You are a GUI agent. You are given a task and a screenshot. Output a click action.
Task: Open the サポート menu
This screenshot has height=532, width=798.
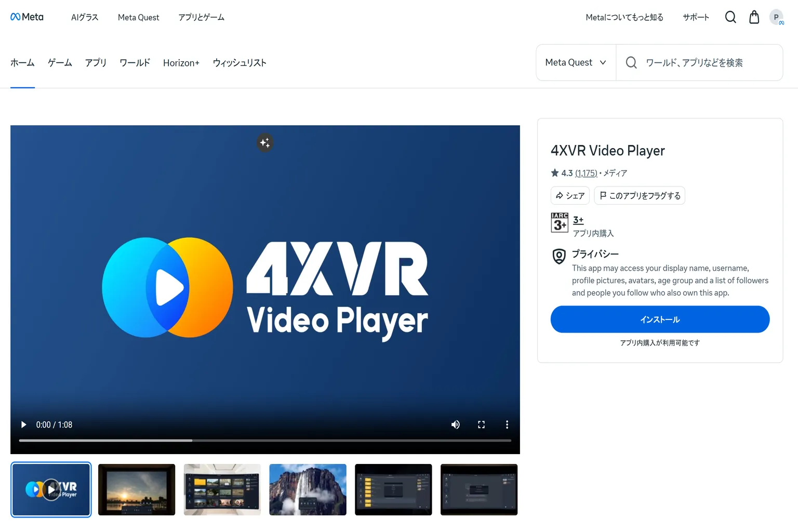pyautogui.click(x=696, y=17)
